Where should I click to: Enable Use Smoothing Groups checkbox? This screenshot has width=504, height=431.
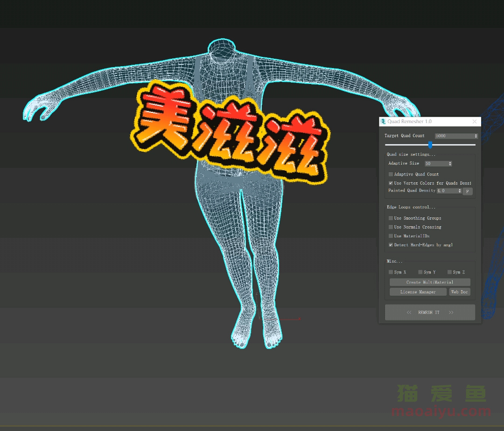coord(391,218)
